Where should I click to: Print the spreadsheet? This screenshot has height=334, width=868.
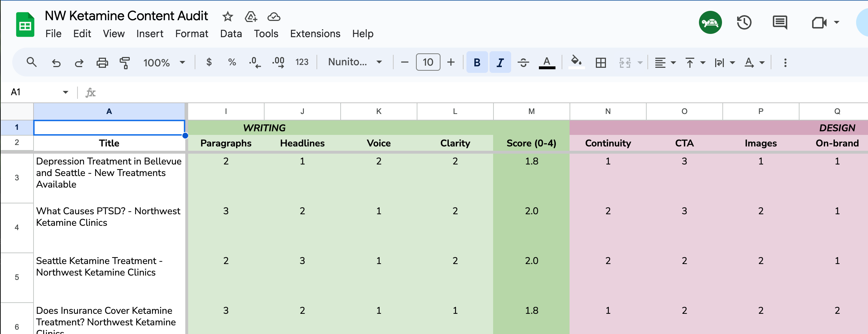[x=102, y=63]
